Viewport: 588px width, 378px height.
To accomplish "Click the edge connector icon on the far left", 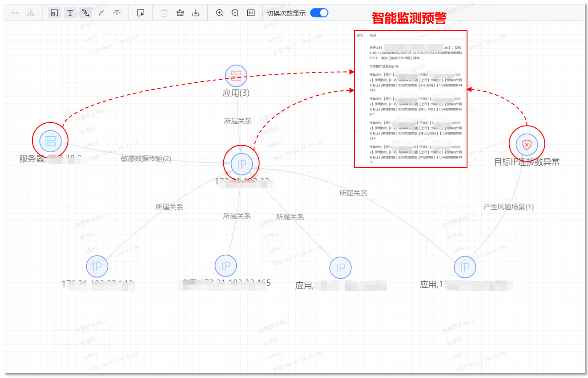I will click(15, 13).
